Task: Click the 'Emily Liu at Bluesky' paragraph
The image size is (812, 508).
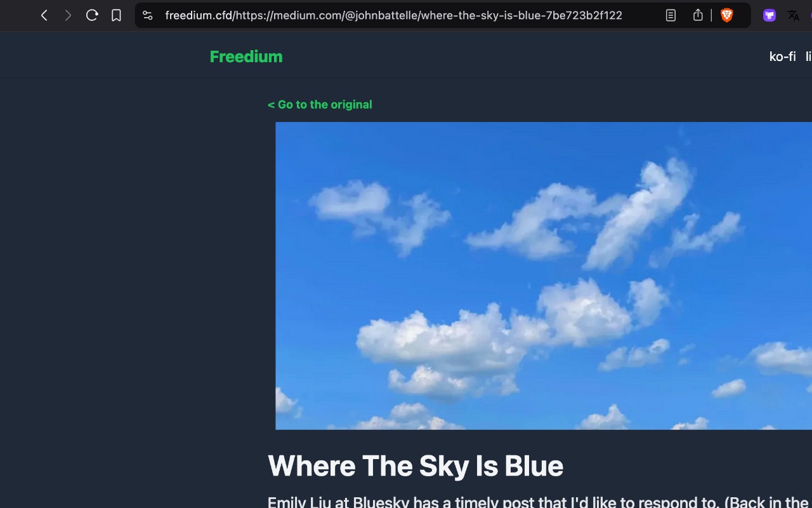Action: pos(540,502)
